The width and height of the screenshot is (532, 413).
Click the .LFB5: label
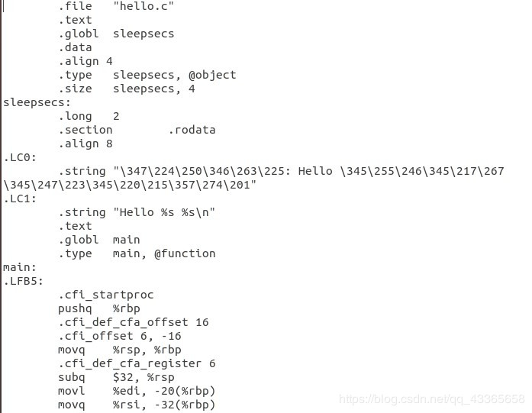pos(23,281)
